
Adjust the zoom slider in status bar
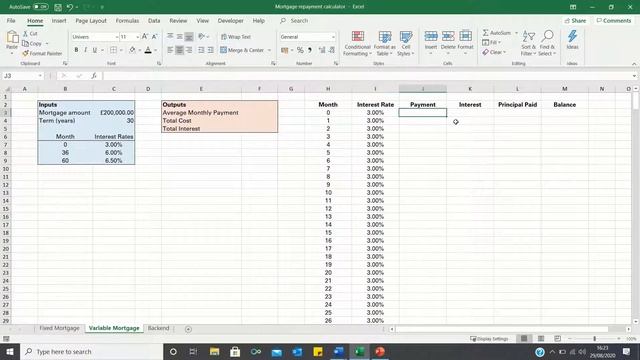594,339
